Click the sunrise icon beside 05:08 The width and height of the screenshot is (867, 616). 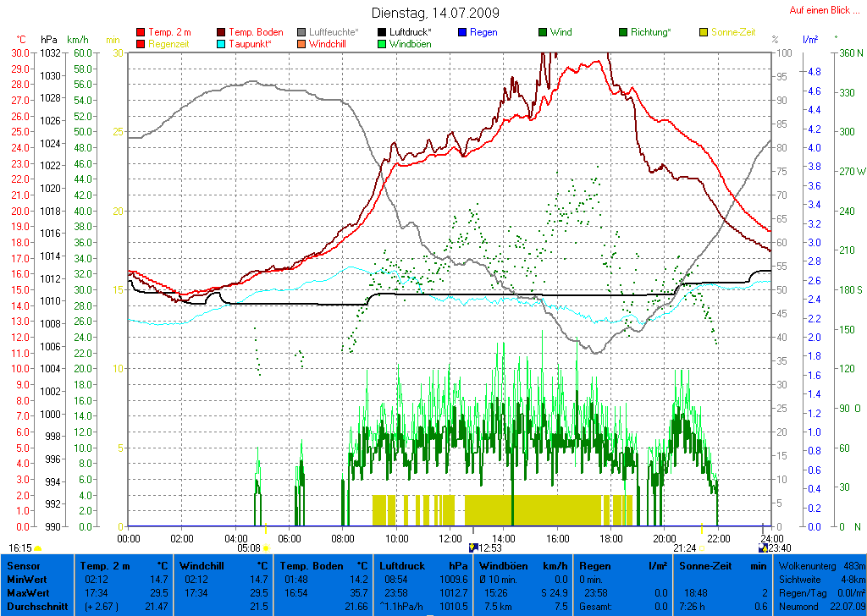pos(268,548)
